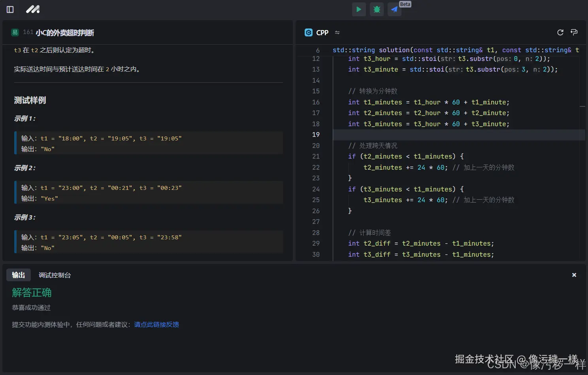Start debugging with the bug icon
The height and width of the screenshot is (375, 588).
pyautogui.click(x=377, y=9)
